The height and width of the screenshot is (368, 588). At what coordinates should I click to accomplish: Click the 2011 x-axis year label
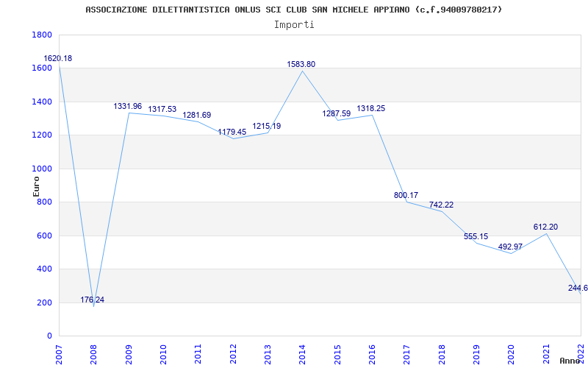(198, 354)
